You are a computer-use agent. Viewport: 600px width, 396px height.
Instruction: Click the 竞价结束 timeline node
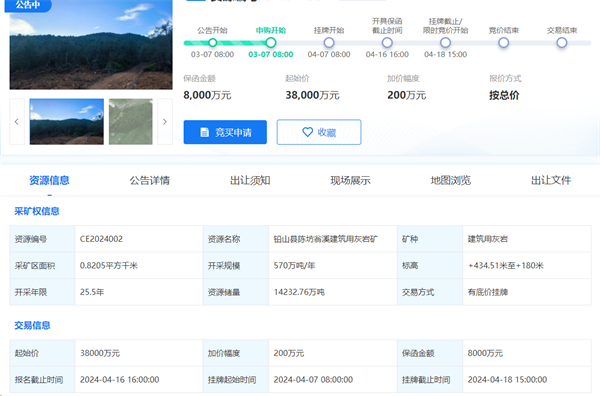[504, 42]
